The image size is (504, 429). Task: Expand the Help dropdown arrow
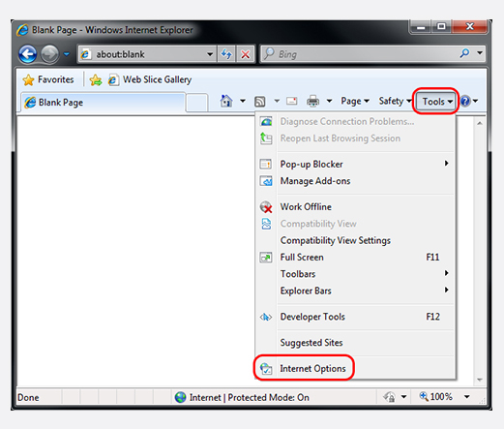(x=475, y=101)
